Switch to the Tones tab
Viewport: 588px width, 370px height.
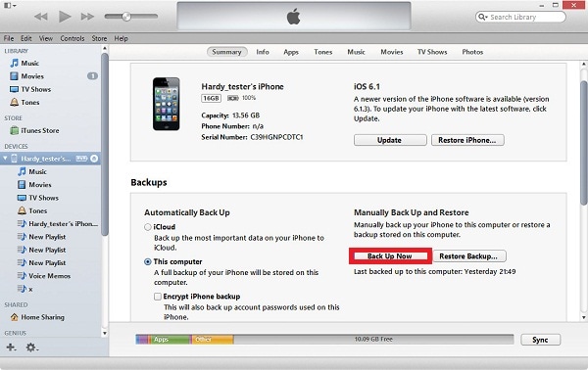[x=323, y=52]
